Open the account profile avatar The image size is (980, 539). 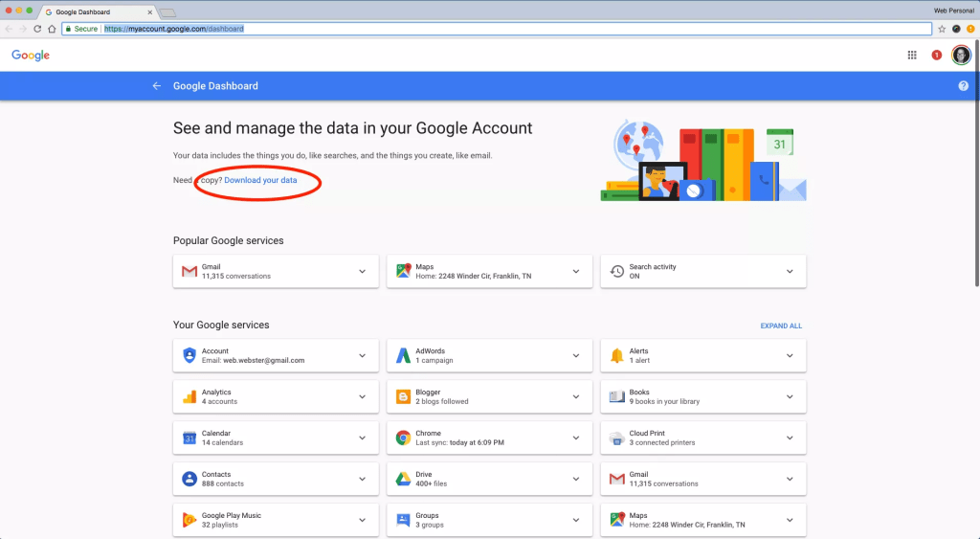click(961, 56)
